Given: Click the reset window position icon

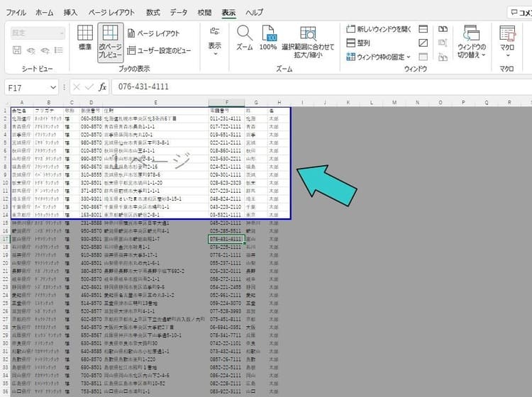Looking at the screenshot, I should tap(443, 57).
